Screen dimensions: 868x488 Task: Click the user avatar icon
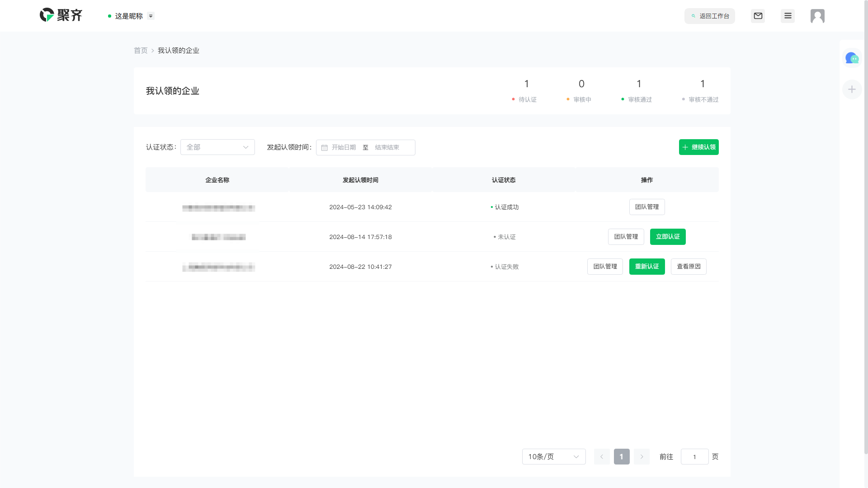(x=817, y=16)
